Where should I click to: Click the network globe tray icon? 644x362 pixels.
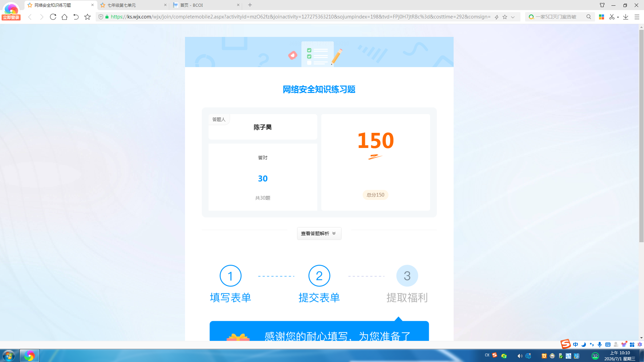click(528, 356)
